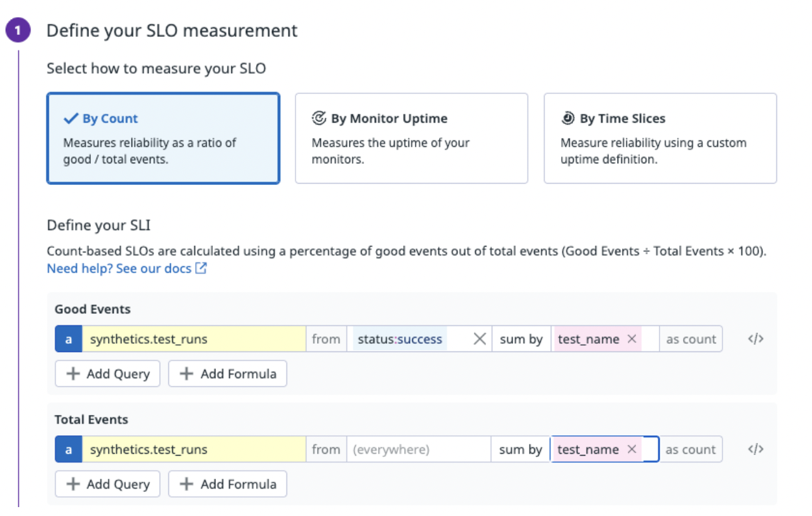
Task: Click Add Query under Good Events
Action: 107,374
